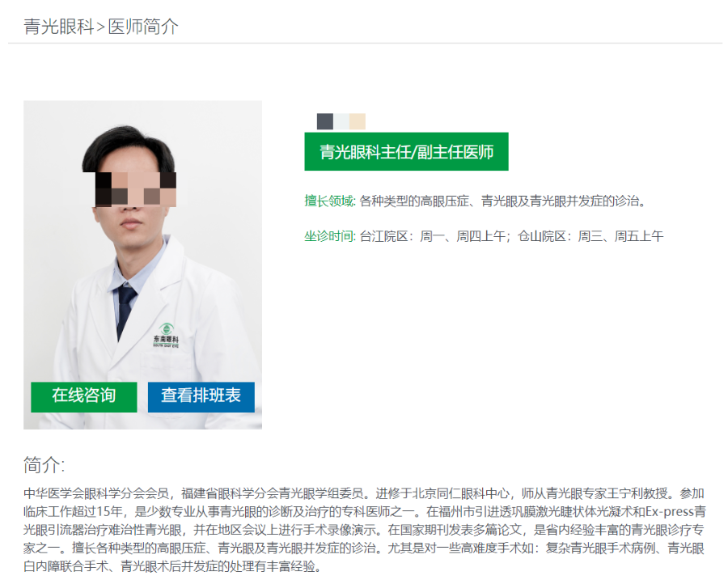This screenshot has height=584, width=728.
Task: Click the breadcrumb arrow separator
Action: click(101, 28)
